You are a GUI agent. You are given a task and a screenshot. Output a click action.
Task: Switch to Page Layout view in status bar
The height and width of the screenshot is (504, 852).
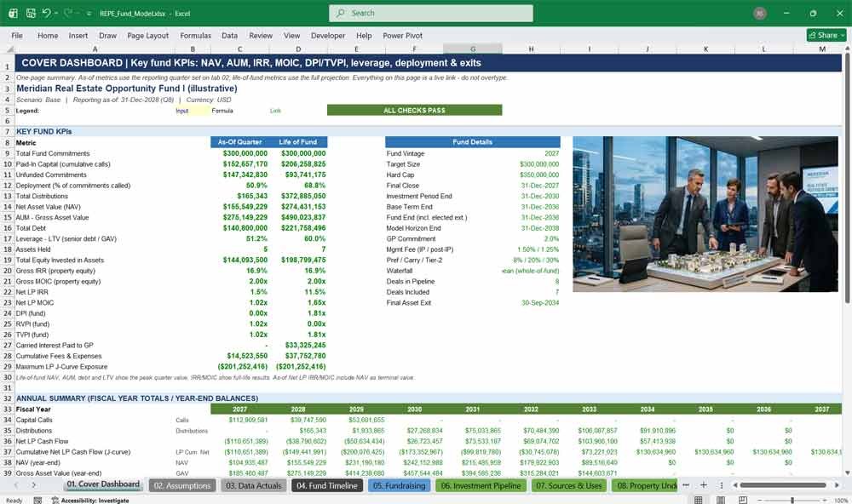click(721, 500)
